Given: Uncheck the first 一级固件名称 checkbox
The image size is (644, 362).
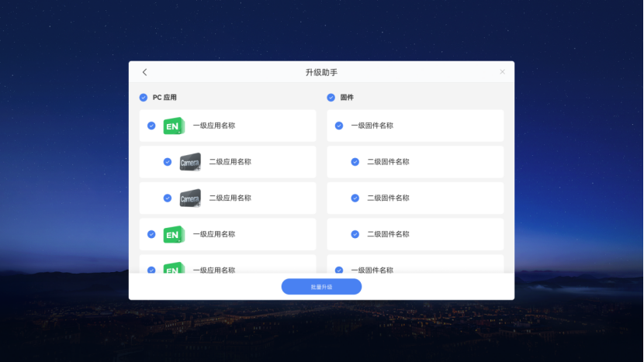Looking at the screenshot, I should tap(339, 126).
